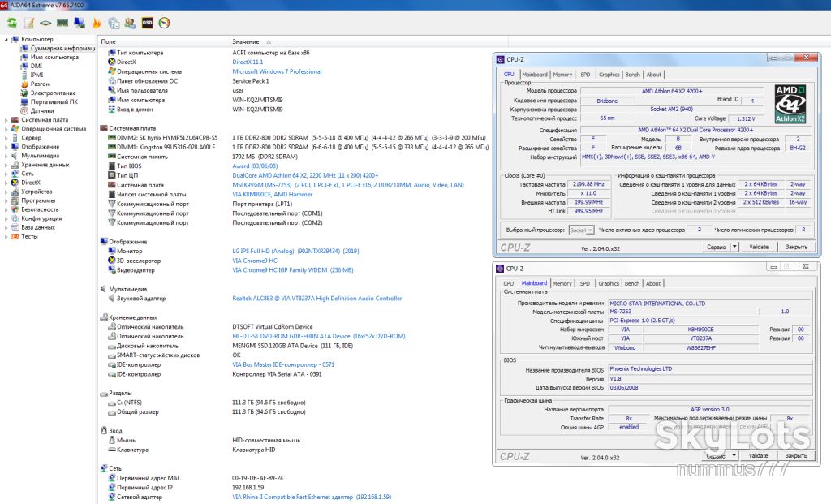Click the green Refresh arrows toolbar icon
831x504 pixels.
[x=11, y=23]
